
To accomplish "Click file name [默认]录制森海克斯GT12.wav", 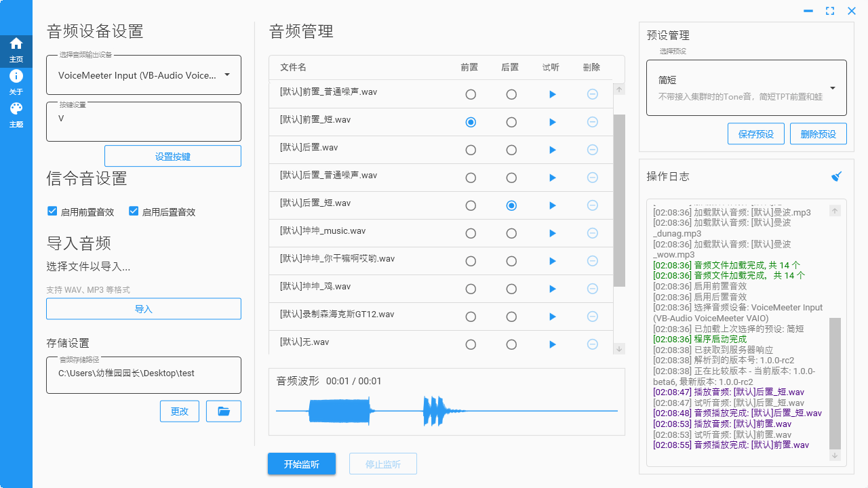I will tap(337, 314).
